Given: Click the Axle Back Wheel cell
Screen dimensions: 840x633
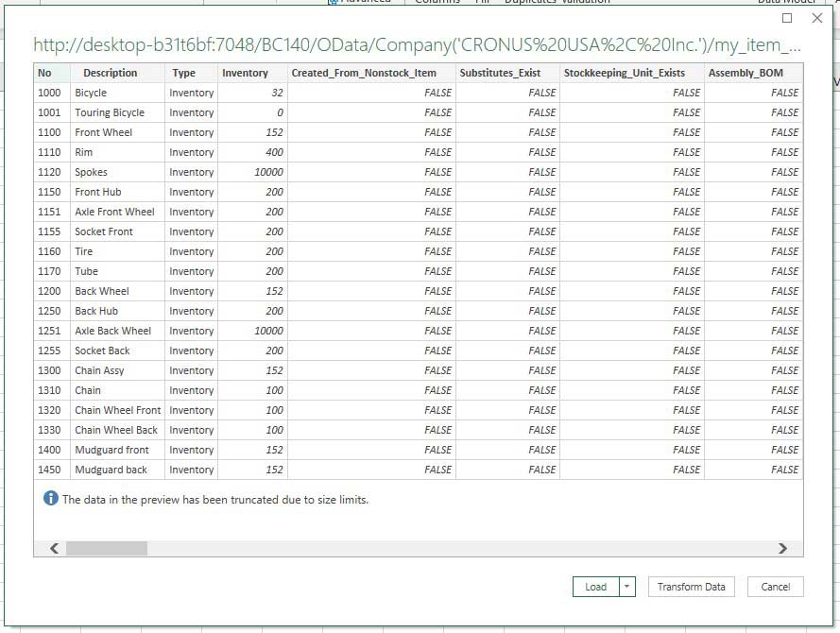Looking at the screenshot, I should (x=118, y=331).
